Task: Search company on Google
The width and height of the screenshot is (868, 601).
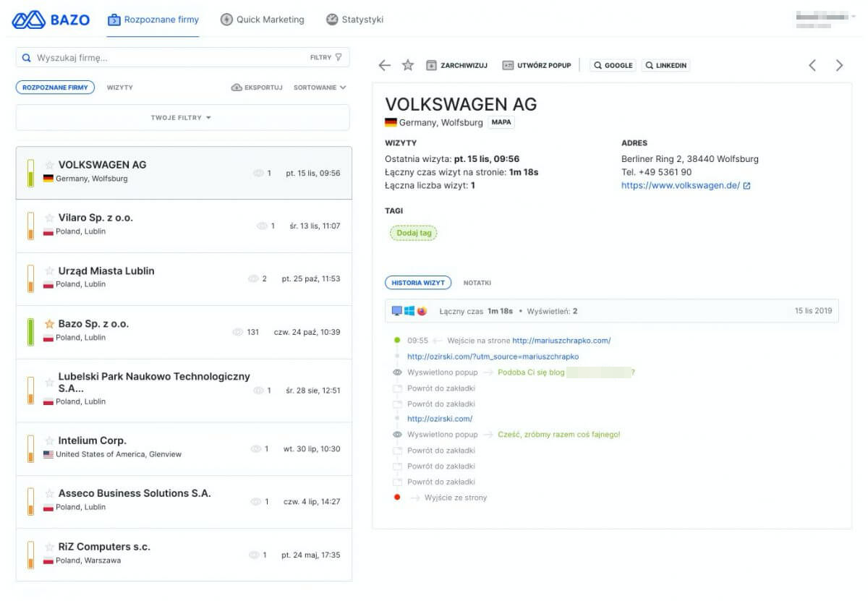Action: click(x=613, y=66)
